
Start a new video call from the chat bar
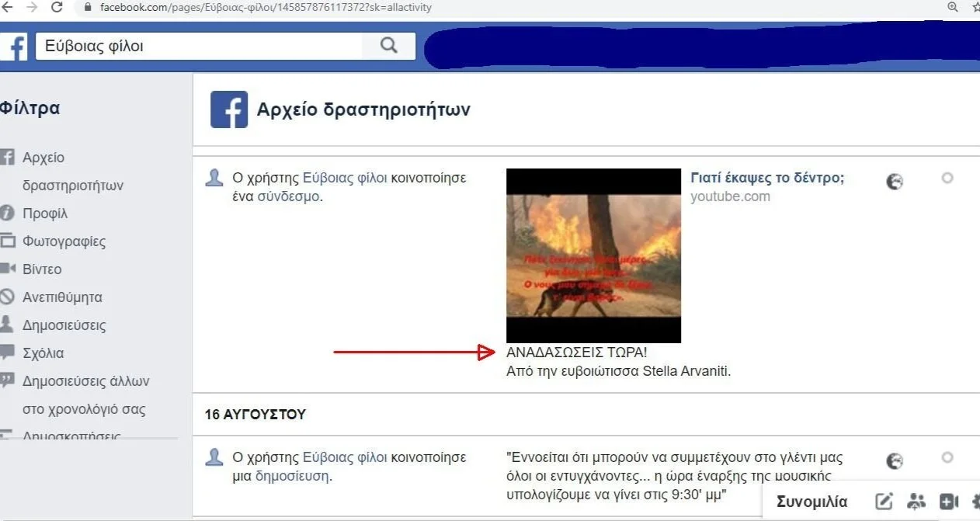pyautogui.click(x=949, y=502)
